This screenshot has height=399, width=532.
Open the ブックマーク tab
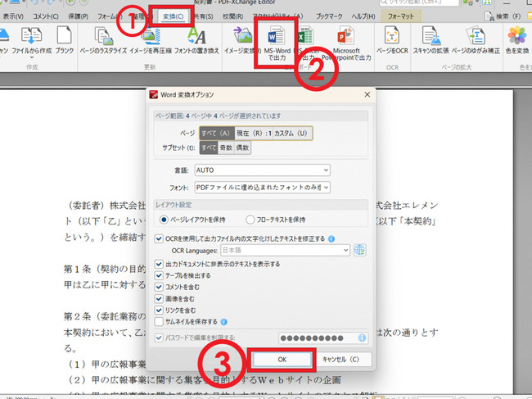coord(329,16)
